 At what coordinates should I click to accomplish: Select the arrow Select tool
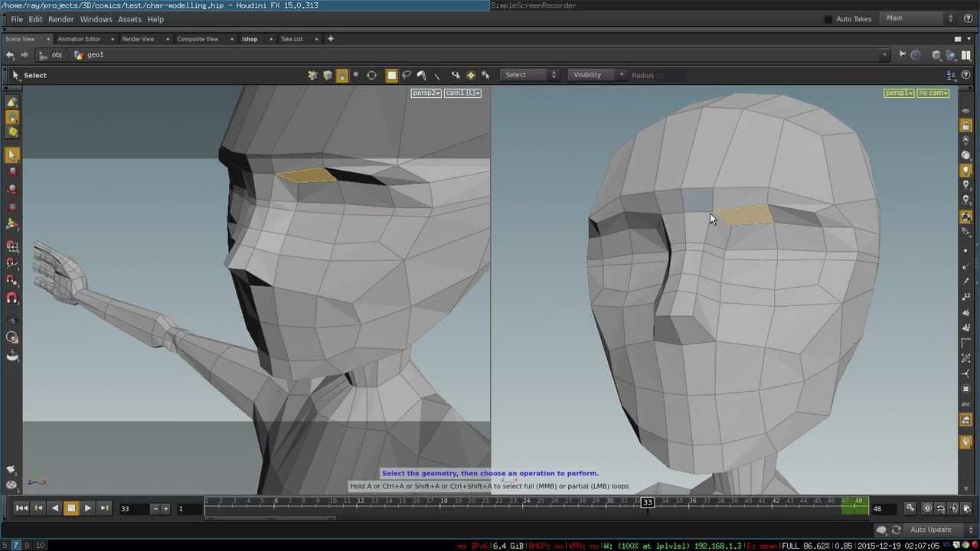tap(12, 155)
